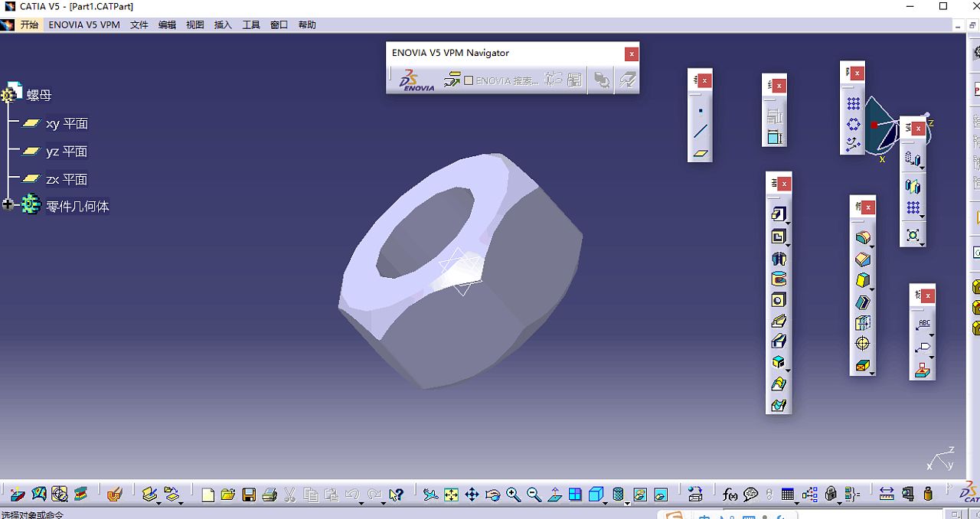980x519 pixels.
Task: Click the Hole feature tool
Action: click(x=778, y=299)
